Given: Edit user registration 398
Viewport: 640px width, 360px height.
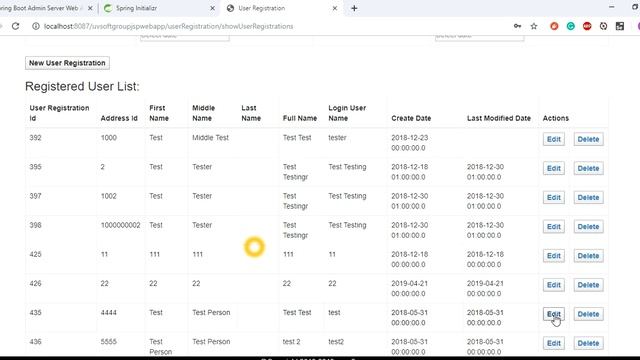Looking at the screenshot, I should pyautogui.click(x=553, y=227).
